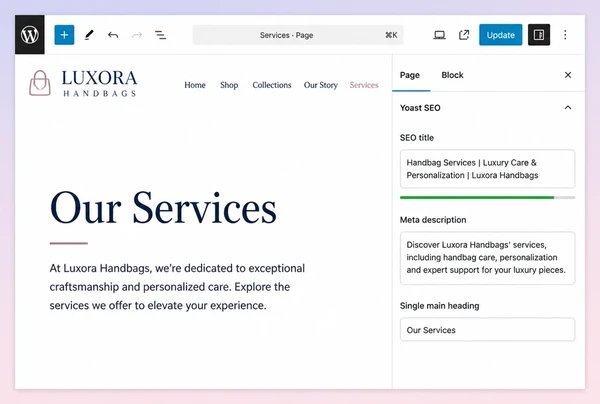
Task: Switch to the Block tab
Action: coord(452,75)
